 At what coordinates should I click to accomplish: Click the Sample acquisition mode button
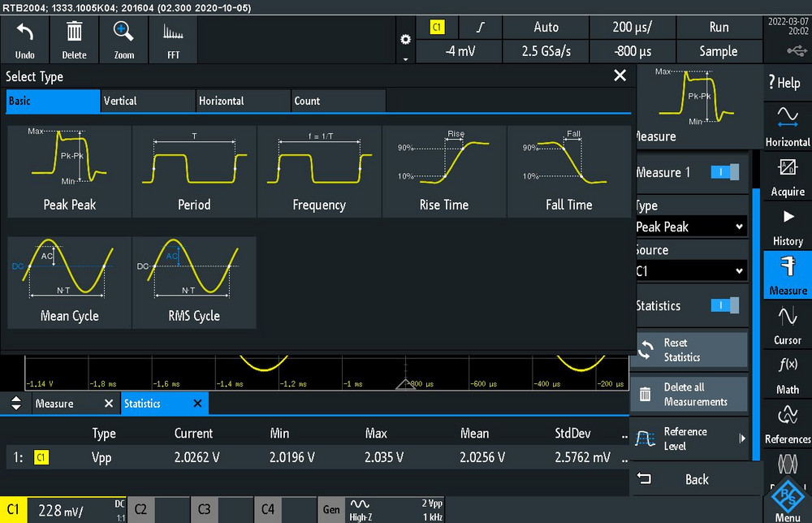[x=719, y=51]
